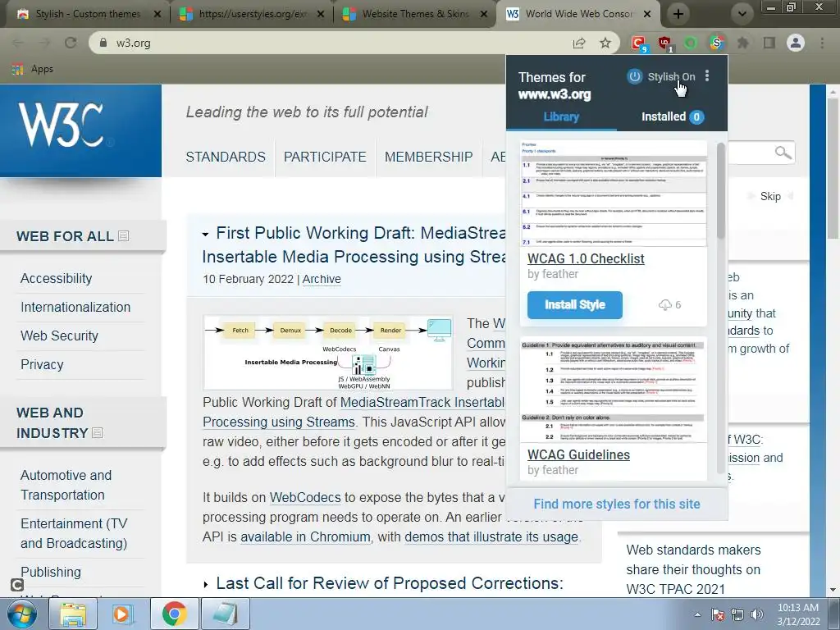Screen dimensions: 840x630
Task: Switch to the userstyles.org tab
Action: pyautogui.click(x=252, y=14)
